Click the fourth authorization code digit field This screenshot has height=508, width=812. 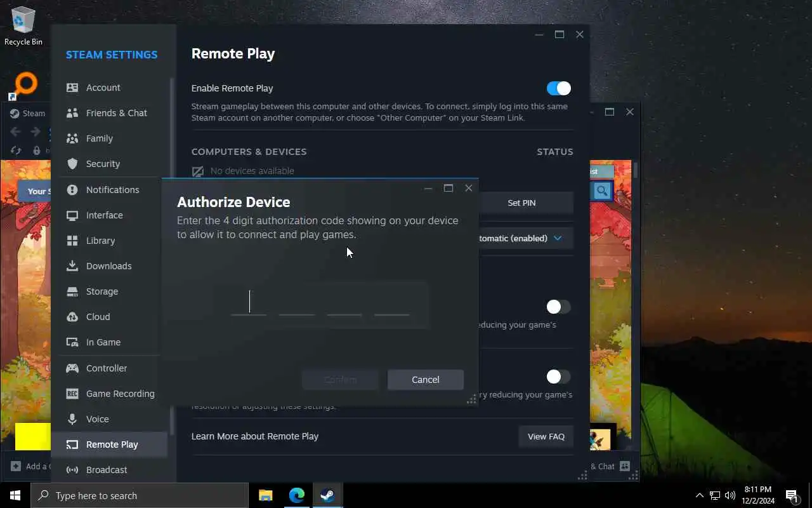click(392, 302)
